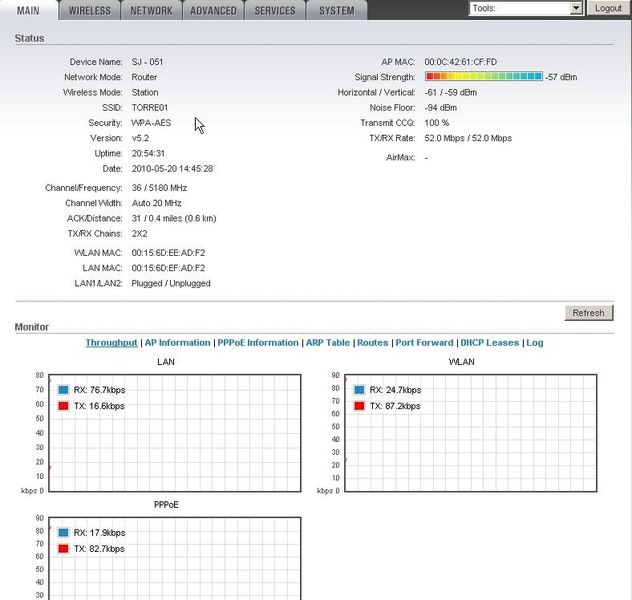Click the LAN throughput graph area
632x600 pixels.
pyautogui.click(x=175, y=433)
